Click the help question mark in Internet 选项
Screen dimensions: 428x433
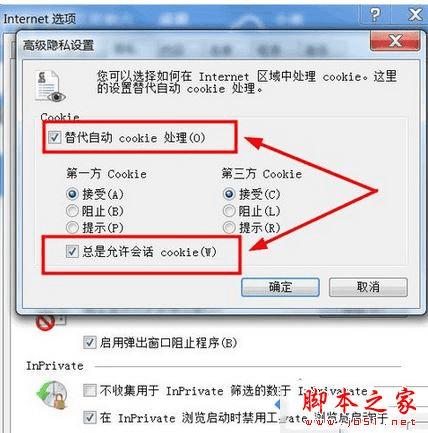[x=375, y=15]
